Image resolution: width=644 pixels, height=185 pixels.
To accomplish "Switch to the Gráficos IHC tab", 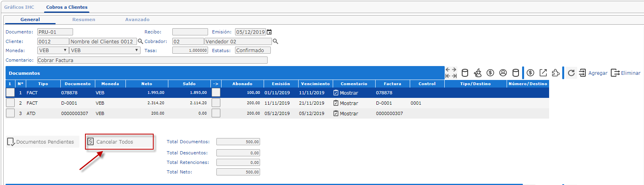I will pos(19,7).
